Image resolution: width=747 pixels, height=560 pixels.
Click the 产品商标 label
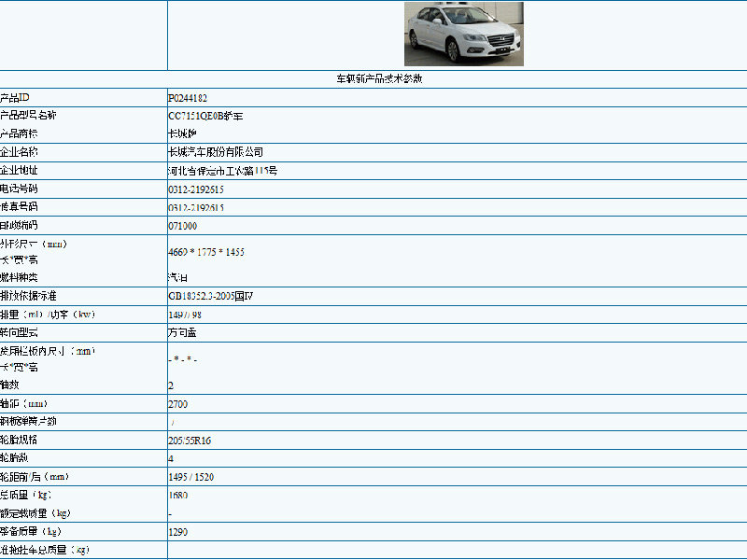coord(19,133)
